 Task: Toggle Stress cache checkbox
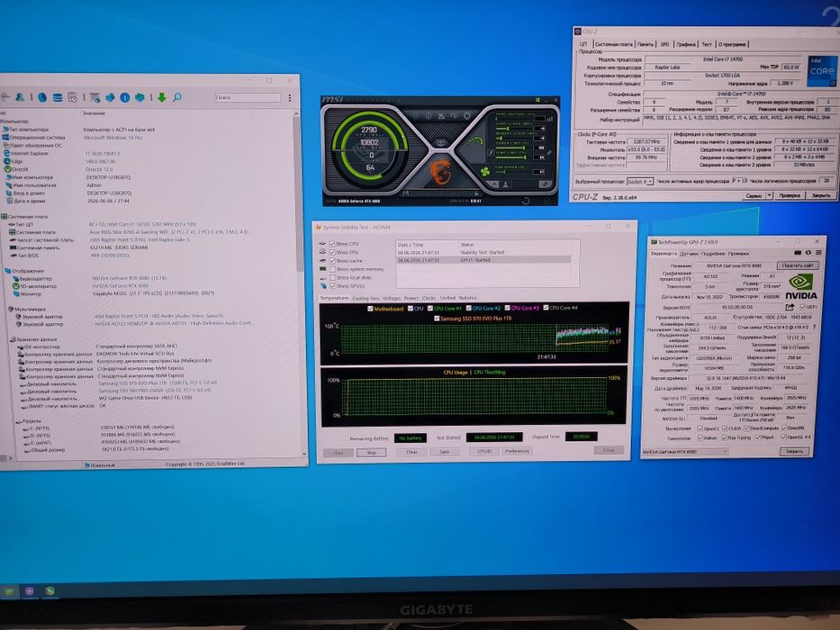click(332, 261)
